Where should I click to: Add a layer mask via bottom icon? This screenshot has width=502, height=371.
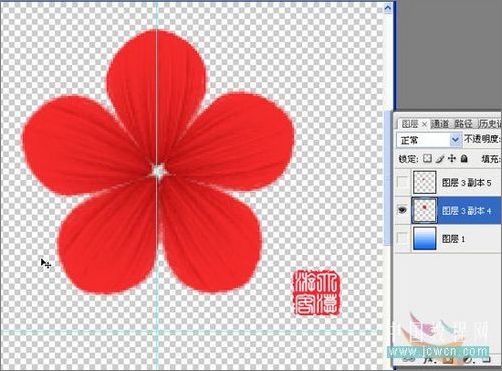448,360
